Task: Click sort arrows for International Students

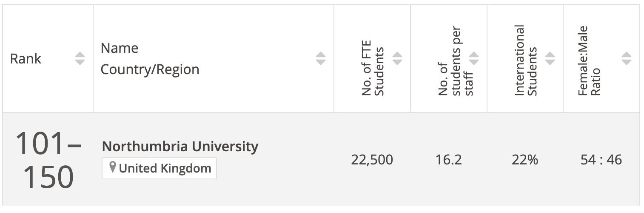Action: coord(550,59)
